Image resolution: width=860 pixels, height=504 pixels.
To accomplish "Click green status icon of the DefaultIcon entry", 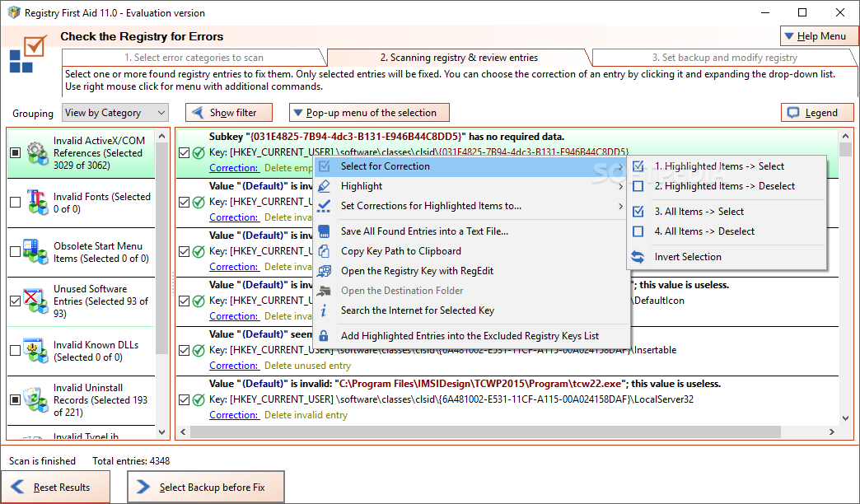I will pos(199,301).
